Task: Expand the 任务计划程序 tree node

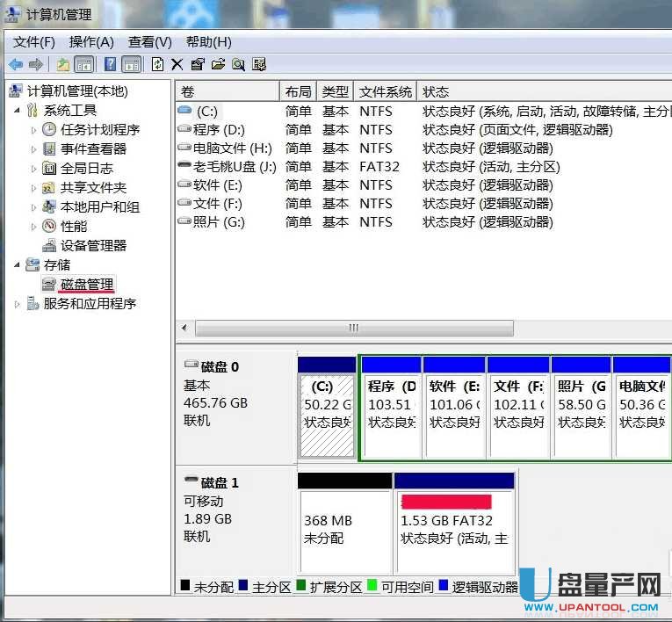Action: click(34, 130)
